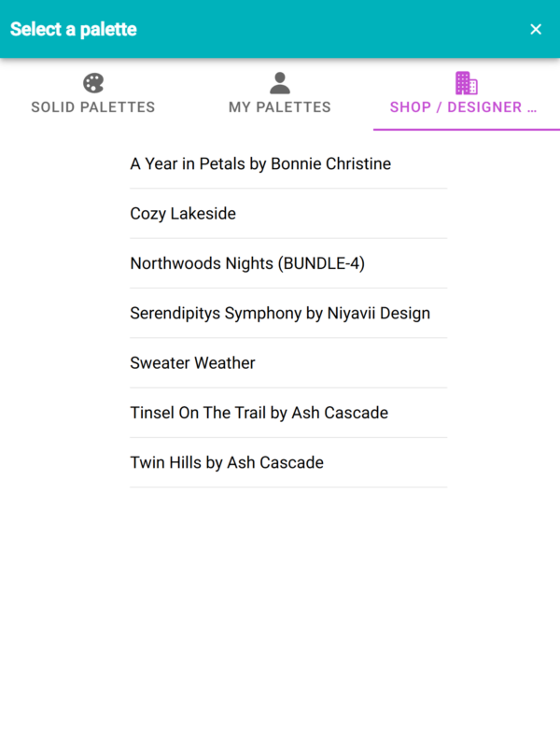Click the paint palette icon
Image resolution: width=560 pixels, height=747 pixels.
[93, 83]
